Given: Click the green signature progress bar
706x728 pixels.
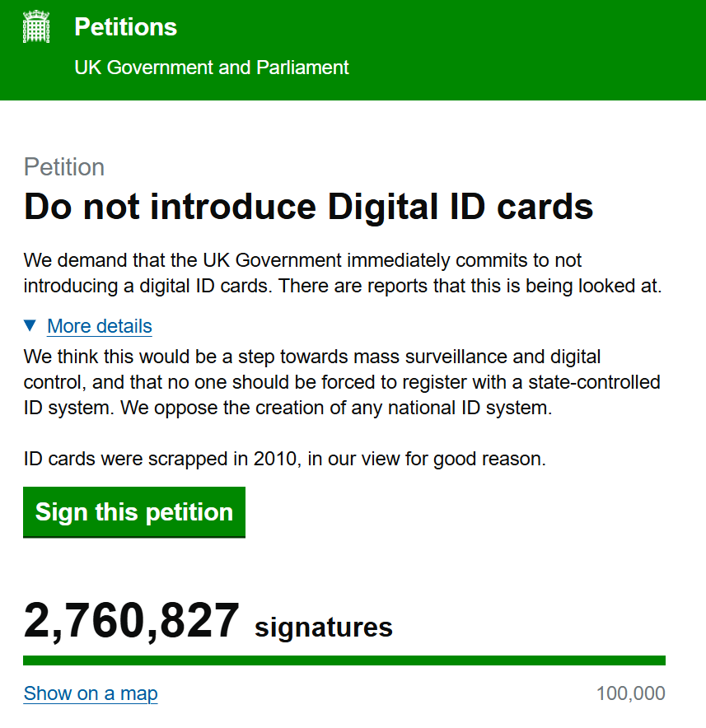Looking at the screenshot, I should [344, 660].
